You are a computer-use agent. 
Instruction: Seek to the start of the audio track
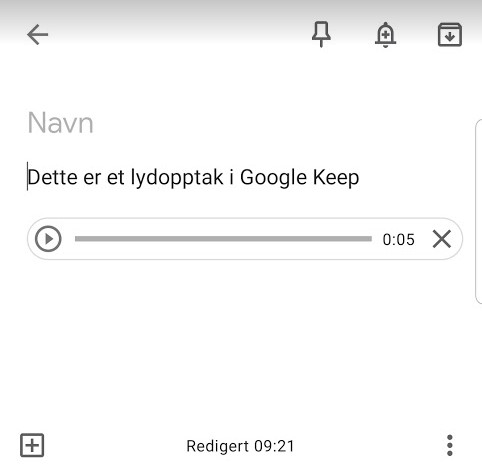coord(77,239)
